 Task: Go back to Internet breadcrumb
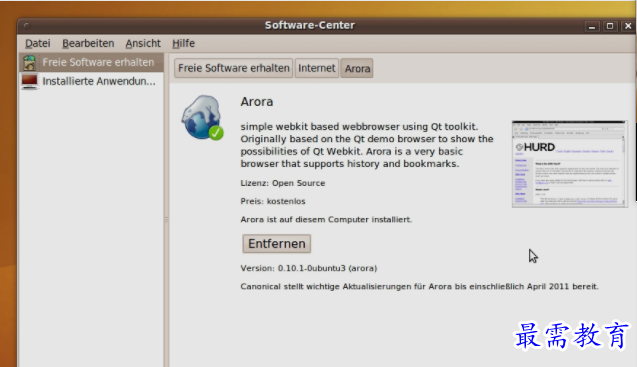coord(316,68)
